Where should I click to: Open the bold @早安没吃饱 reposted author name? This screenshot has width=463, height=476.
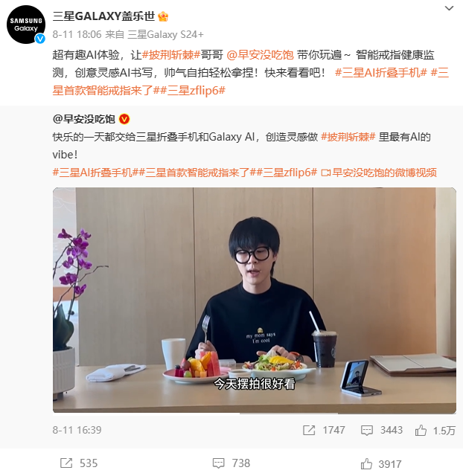coord(84,119)
